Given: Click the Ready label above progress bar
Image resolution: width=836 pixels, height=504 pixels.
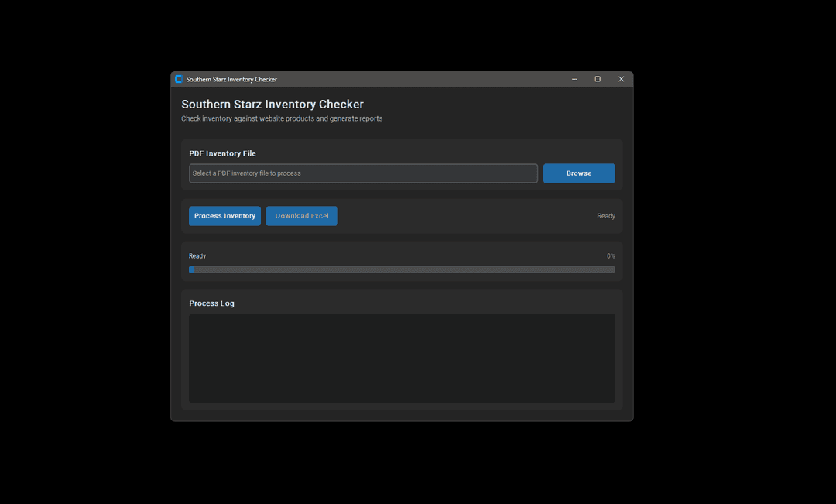Looking at the screenshot, I should (197, 256).
